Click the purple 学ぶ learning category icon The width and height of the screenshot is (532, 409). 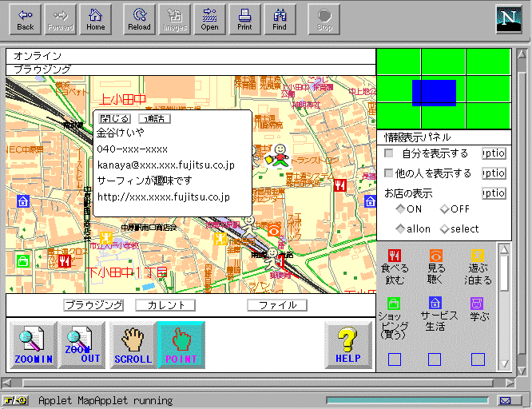pyautogui.click(x=477, y=304)
